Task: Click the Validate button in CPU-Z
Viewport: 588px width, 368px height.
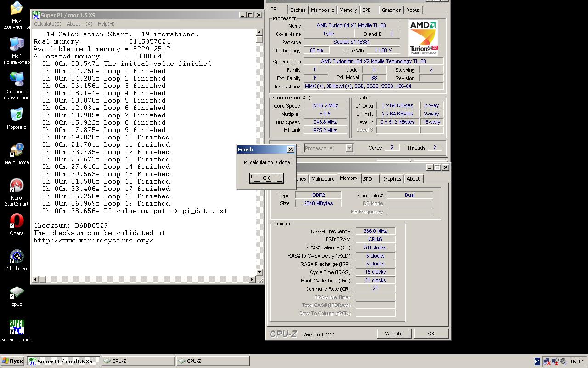Action: (394, 333)
